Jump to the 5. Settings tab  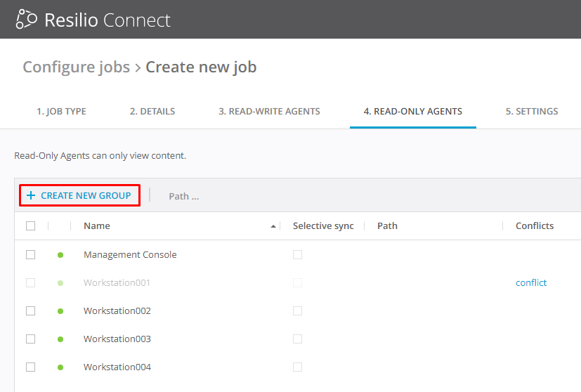531,111
